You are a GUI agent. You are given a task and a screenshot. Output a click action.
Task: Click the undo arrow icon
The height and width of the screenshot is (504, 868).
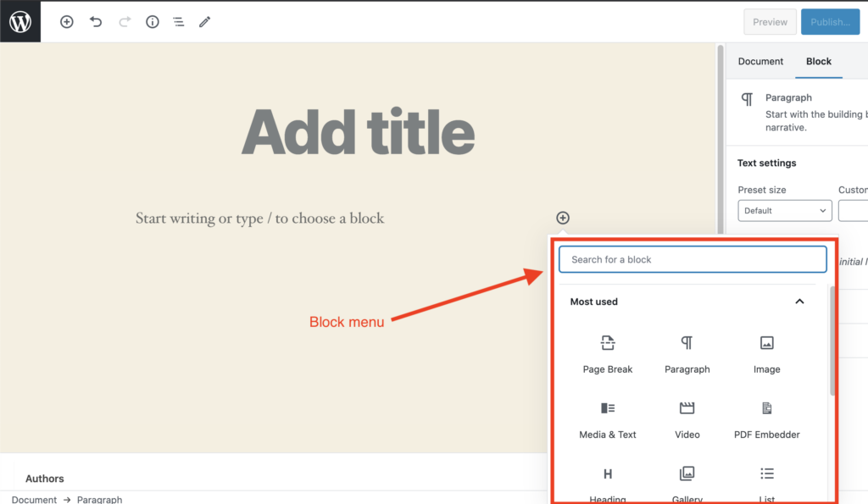(x=96, y=22)
